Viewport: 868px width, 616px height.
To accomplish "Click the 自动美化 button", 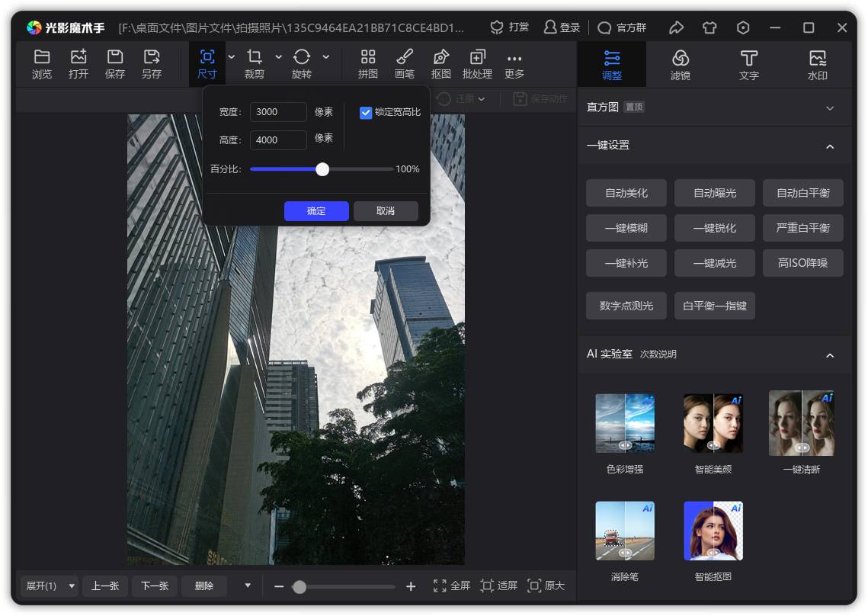I will pos(626,193).
